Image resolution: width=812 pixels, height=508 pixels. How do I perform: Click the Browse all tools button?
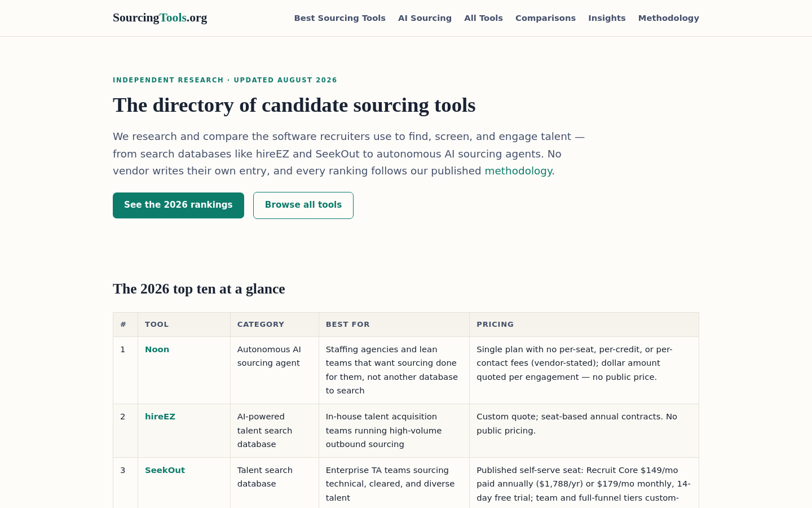click(x=303, y=205)
